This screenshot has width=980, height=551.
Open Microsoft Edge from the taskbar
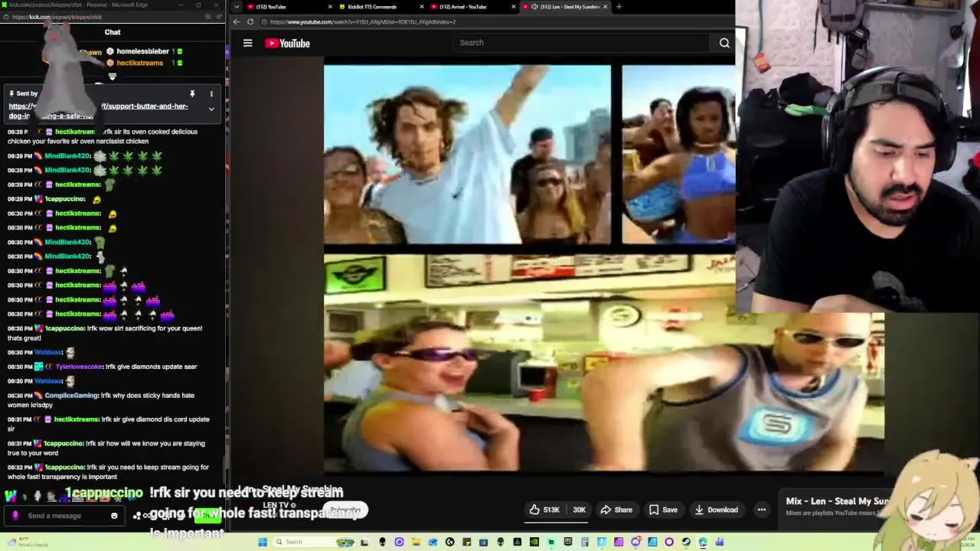[x=703, y=542]
